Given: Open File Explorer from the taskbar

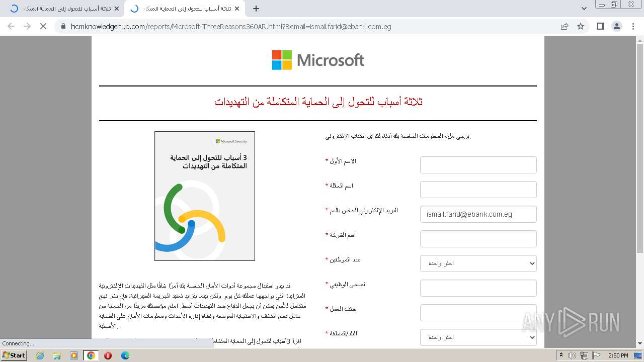Looking at the screenshot, I should click(57, 355).
